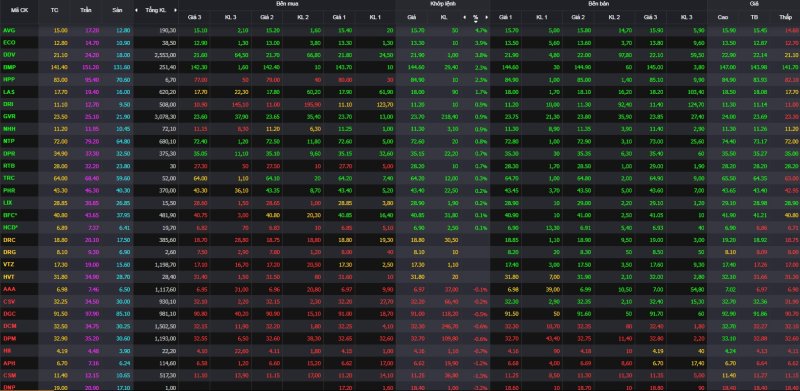
Task: Click left arrow beside Tổng KL header
Action: [136, 10]
